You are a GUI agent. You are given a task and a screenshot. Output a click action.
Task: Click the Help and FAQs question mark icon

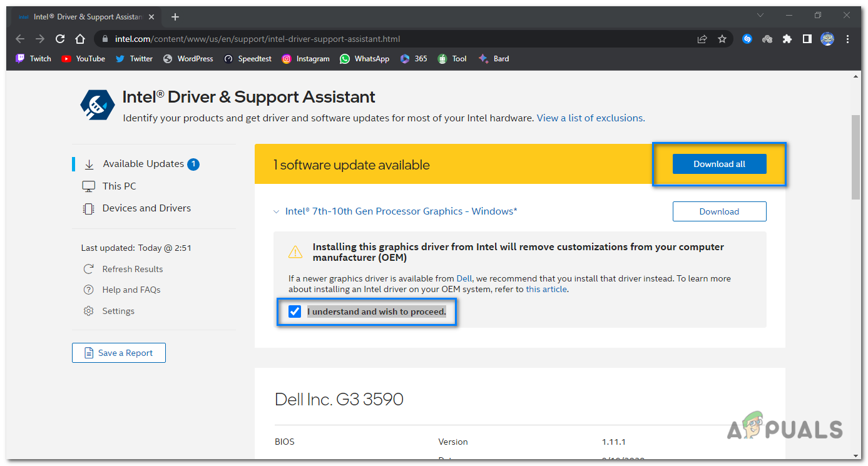88,290
